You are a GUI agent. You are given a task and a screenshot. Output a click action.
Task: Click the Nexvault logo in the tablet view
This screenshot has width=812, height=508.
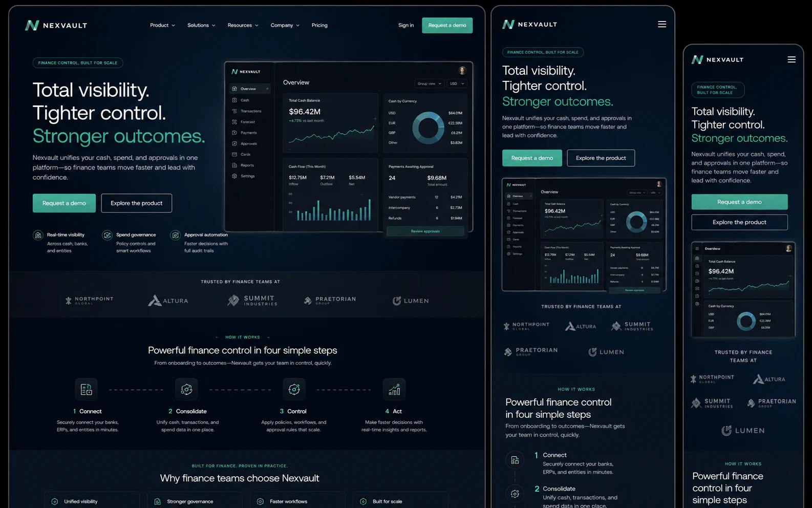[x=530, y=24]
